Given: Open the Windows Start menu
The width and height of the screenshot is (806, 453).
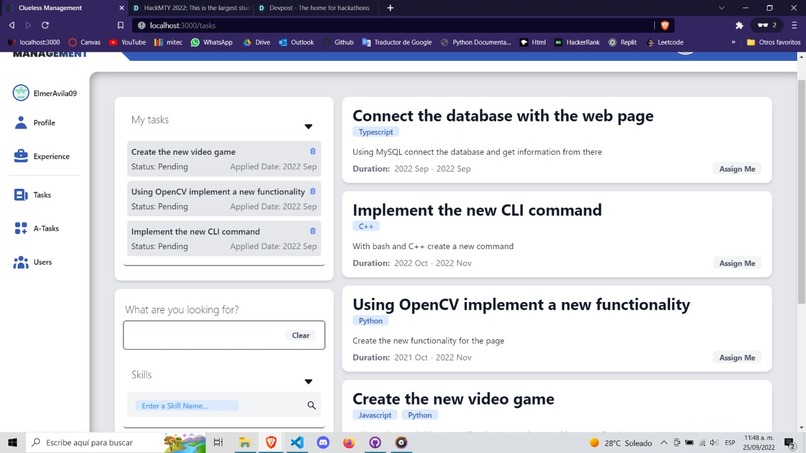Looking at the screenshot, I should 12,442.
